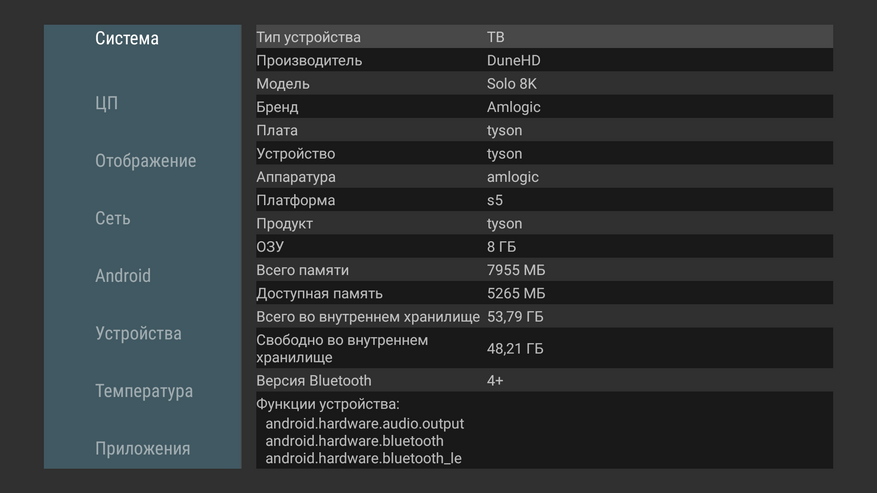The width and height of the screenshot is (877, 493).
Task: Open the Приложения section
Action: pos(142,448)
